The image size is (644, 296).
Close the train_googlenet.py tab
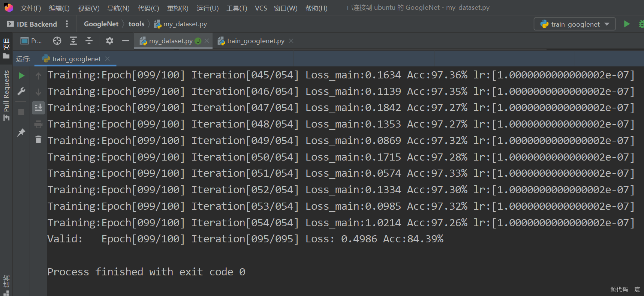pos(291,41)
